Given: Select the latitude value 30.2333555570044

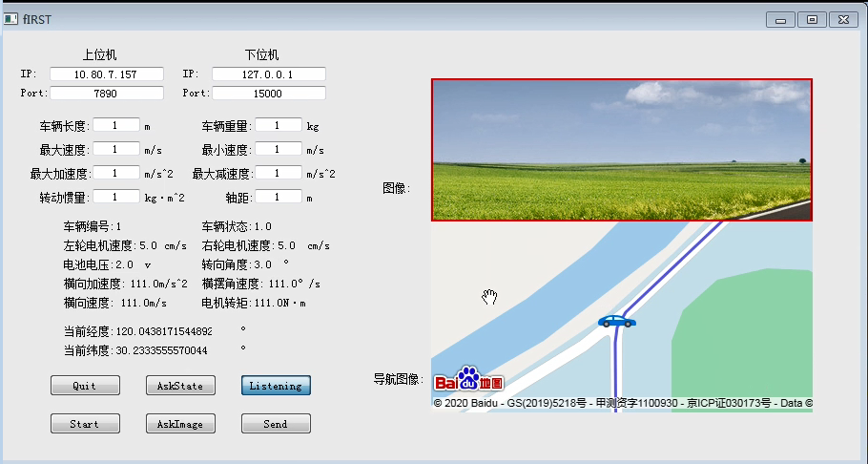Looking at the screenshot, I should [161, 350].
